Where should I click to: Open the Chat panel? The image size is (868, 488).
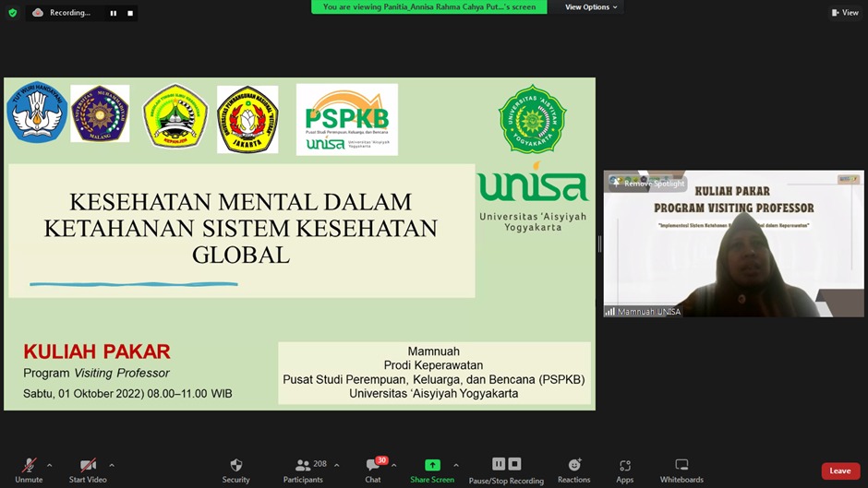coord(373,470)
